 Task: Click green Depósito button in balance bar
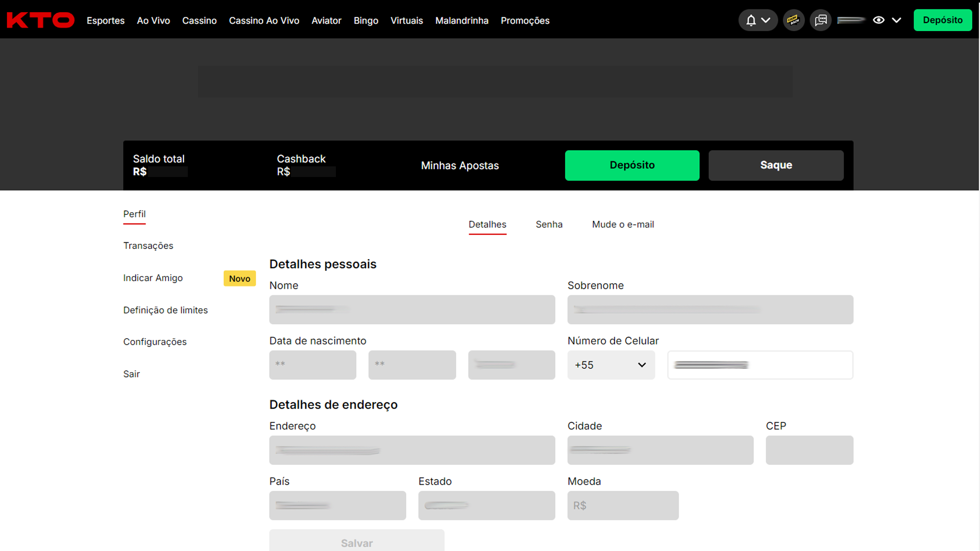pos(632,165)
